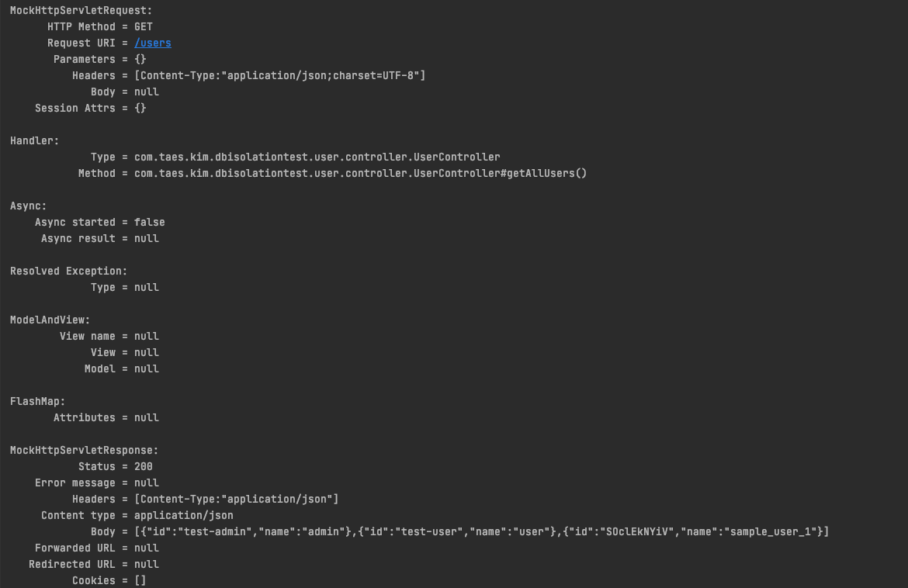Screen dimensions: 908x588
Task: Click the HTTP Method GET value
Action: (144, 26)
